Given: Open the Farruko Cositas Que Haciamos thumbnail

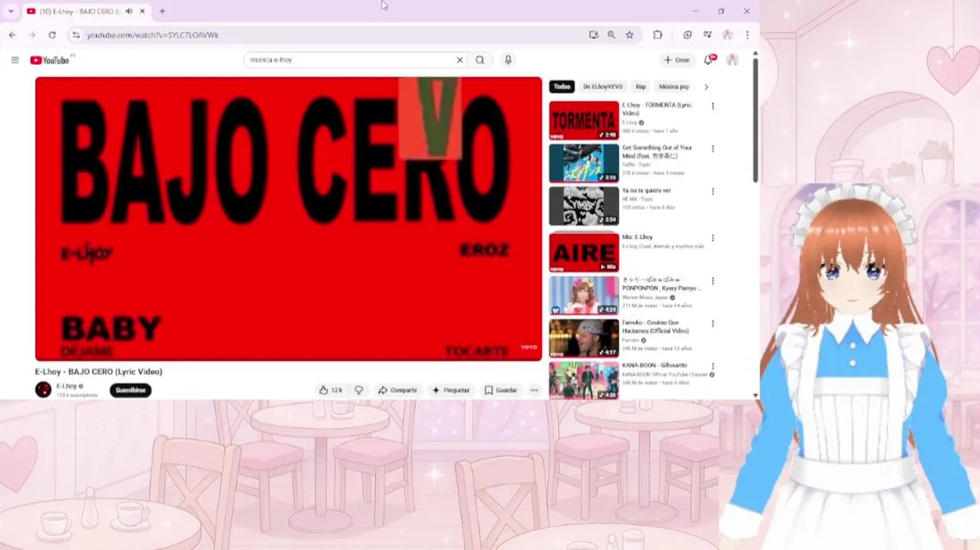Looking at the screenshot, I should 584,338.
